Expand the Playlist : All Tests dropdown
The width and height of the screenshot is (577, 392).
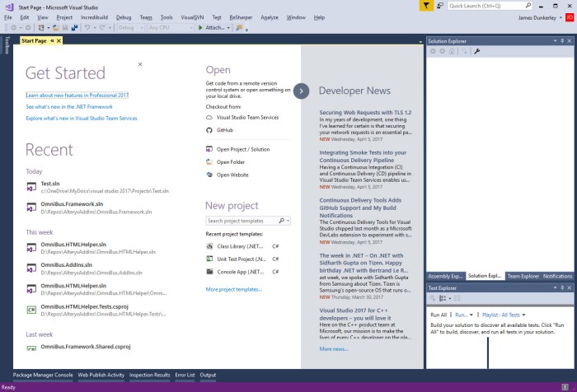point(523,315)
